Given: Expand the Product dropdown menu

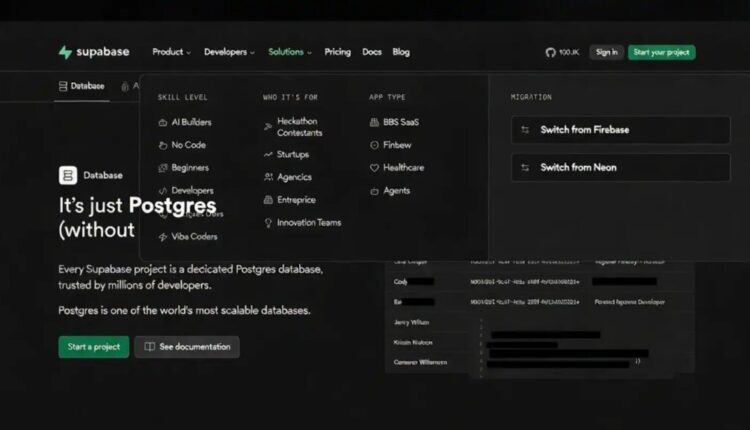Looking at the screenshot, I should (171, 52).
